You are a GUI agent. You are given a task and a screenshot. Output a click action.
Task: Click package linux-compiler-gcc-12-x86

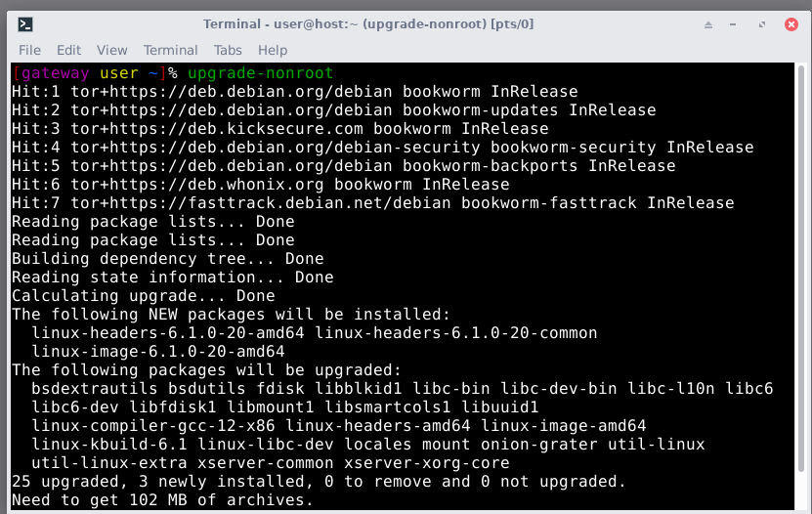click(x=153, y=426)
